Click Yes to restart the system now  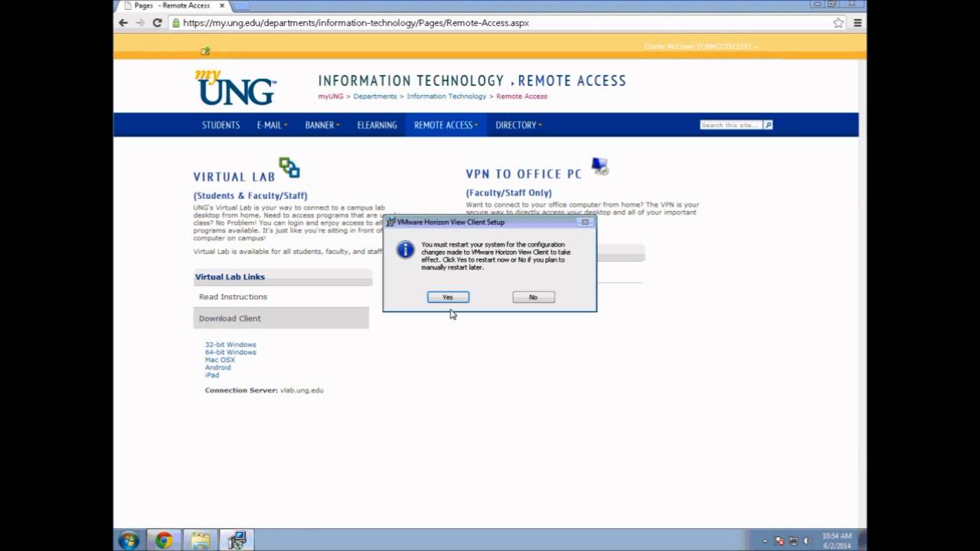point(448,297)
